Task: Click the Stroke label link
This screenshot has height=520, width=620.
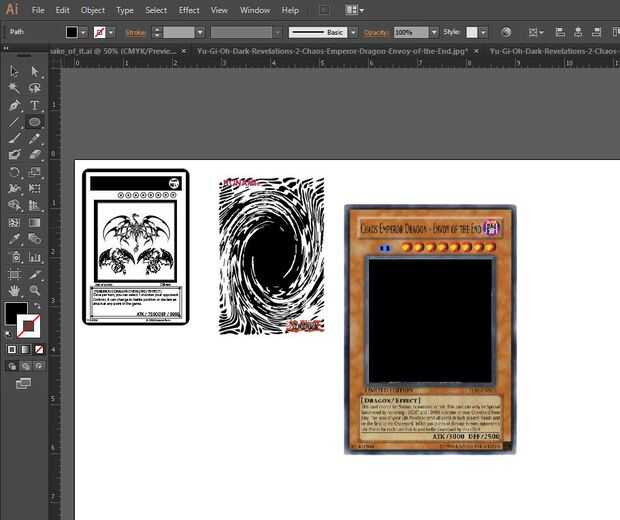Action: click(135, 33)
